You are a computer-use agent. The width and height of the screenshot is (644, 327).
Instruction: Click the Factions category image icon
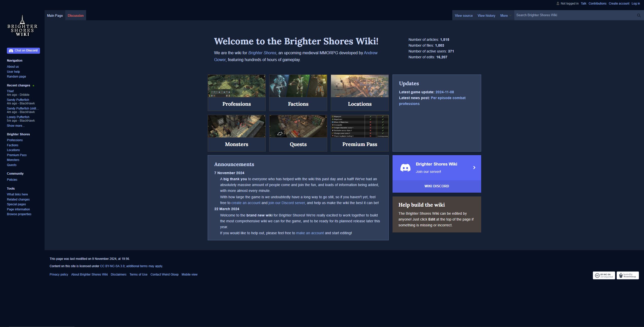coord(298,85)
